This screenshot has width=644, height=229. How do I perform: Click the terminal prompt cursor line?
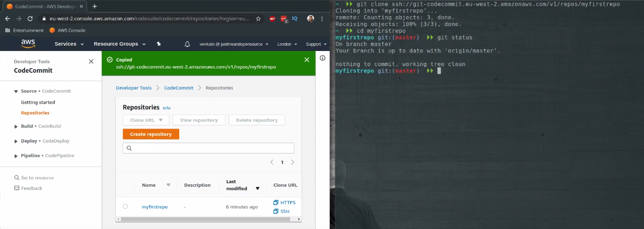coord(388,71)
